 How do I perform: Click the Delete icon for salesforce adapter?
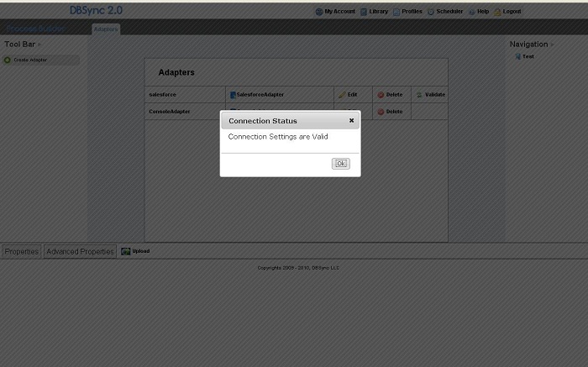point(381,95)
